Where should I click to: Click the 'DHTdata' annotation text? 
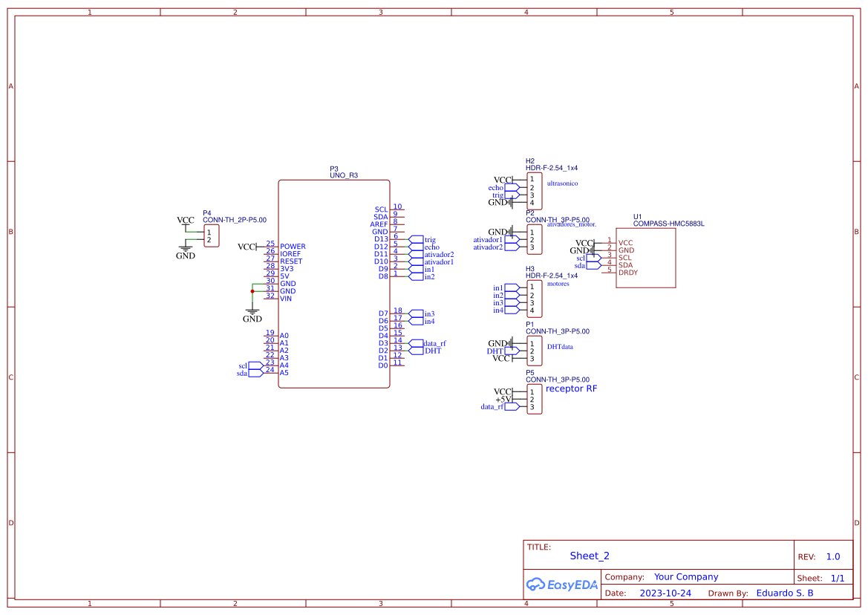click(560, 347)
